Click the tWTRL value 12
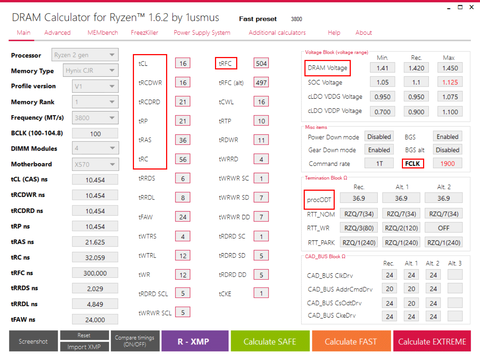480x361 pixels. (183, 255)
